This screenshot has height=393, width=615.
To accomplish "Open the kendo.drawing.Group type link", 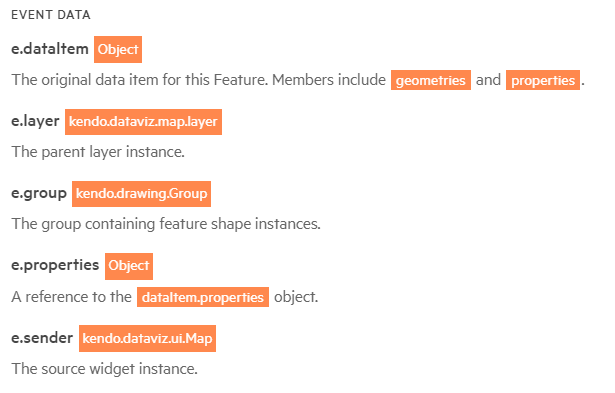I will tap(141, 194).
